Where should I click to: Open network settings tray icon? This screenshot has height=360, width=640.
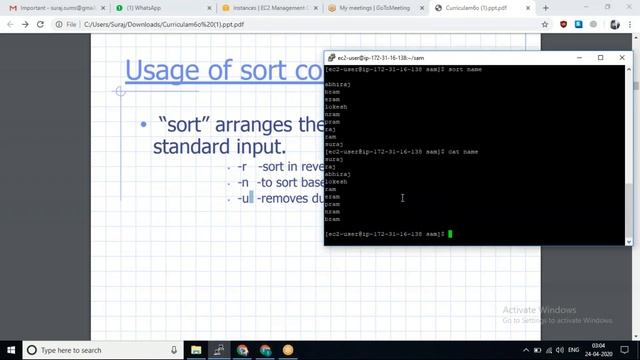coord(549,350)
